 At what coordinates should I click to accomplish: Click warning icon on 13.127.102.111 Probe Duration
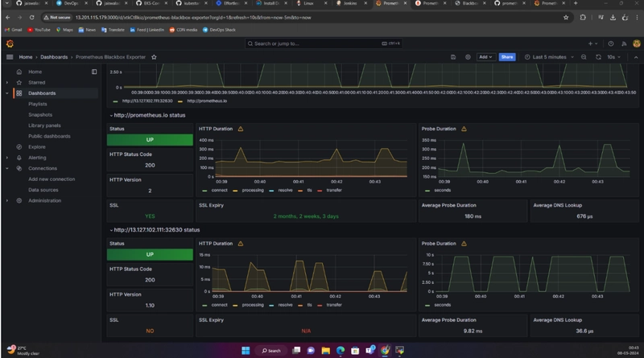464,244
